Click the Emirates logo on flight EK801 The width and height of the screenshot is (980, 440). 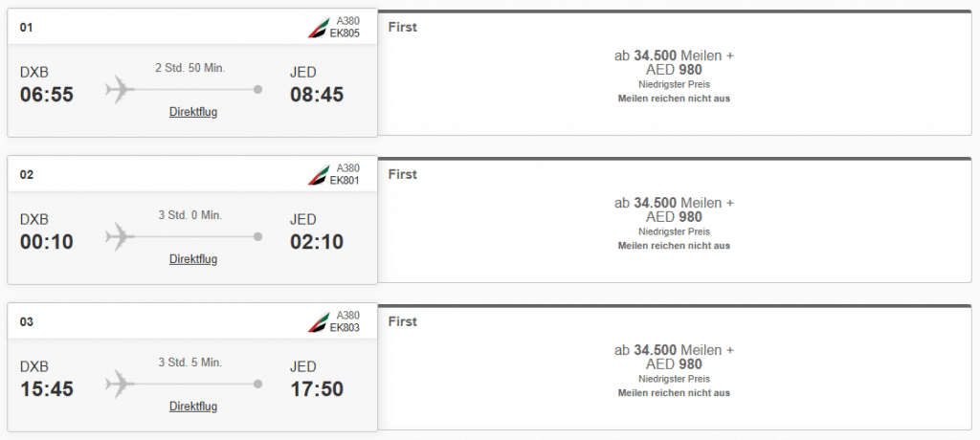318,175
